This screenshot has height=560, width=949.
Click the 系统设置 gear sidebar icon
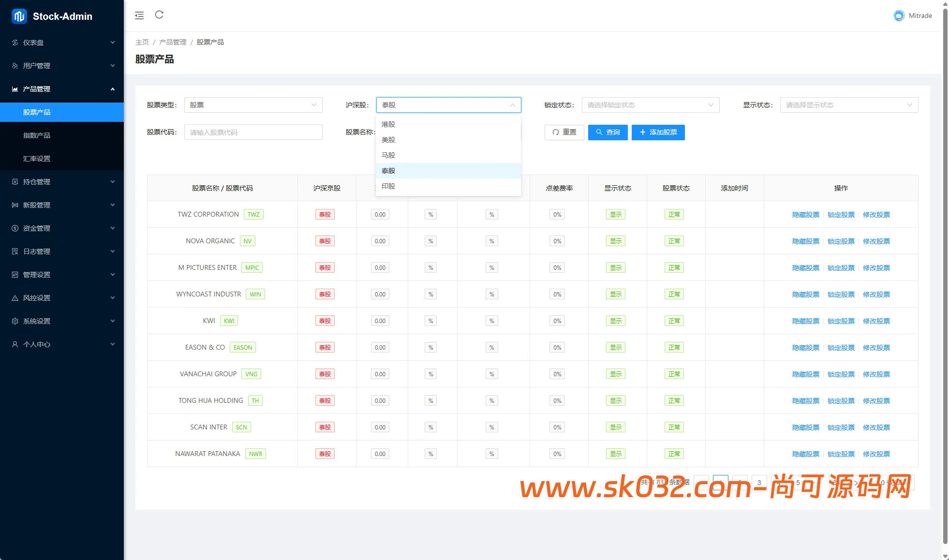15,321
